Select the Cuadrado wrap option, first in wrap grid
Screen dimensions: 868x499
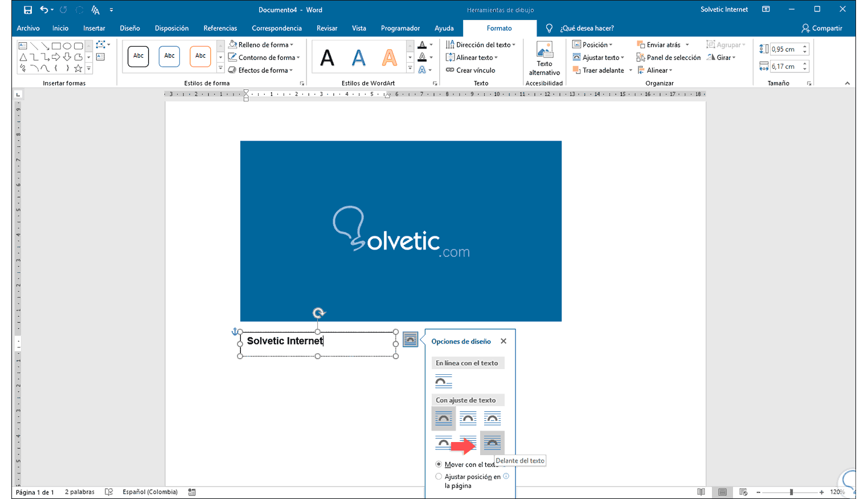(x=443, y=419)
